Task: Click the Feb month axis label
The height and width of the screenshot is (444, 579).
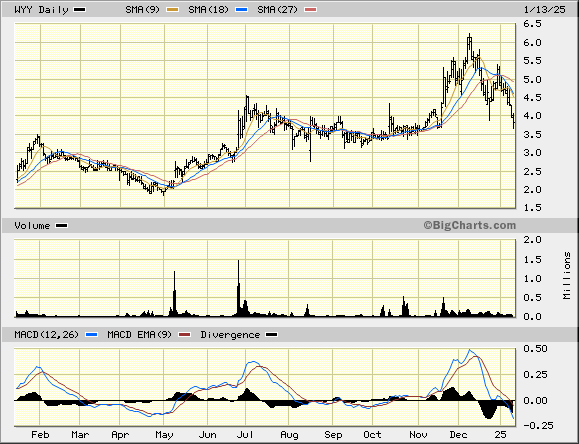Action: pyautogui.click(x=40, y=435)
